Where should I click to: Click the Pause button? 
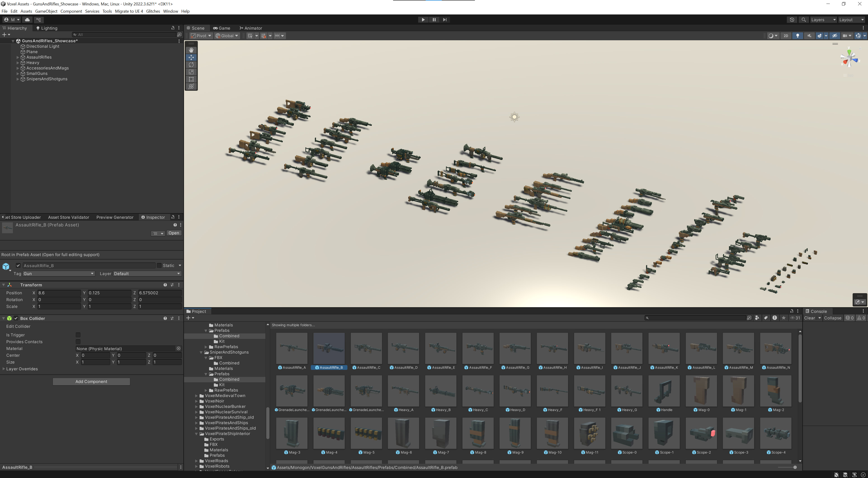(434, 19)
